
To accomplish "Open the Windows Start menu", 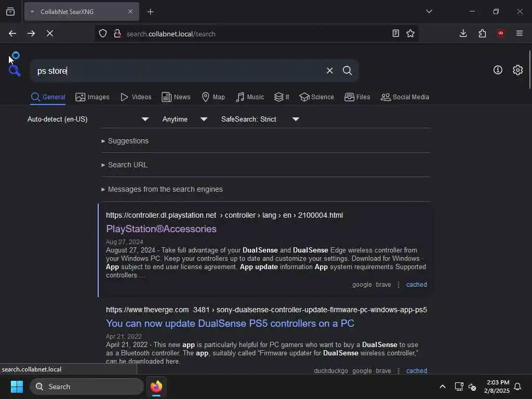I will point(17,387).
